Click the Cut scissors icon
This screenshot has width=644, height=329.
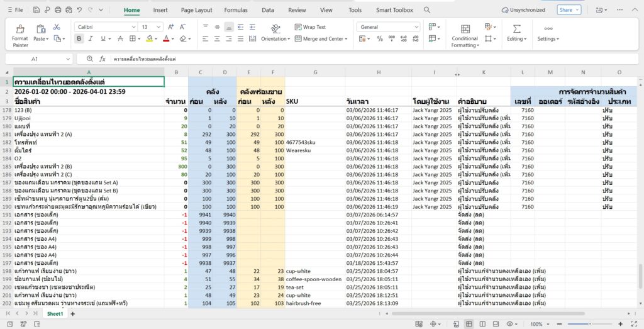pyautogui.click(x=57, y=27)
